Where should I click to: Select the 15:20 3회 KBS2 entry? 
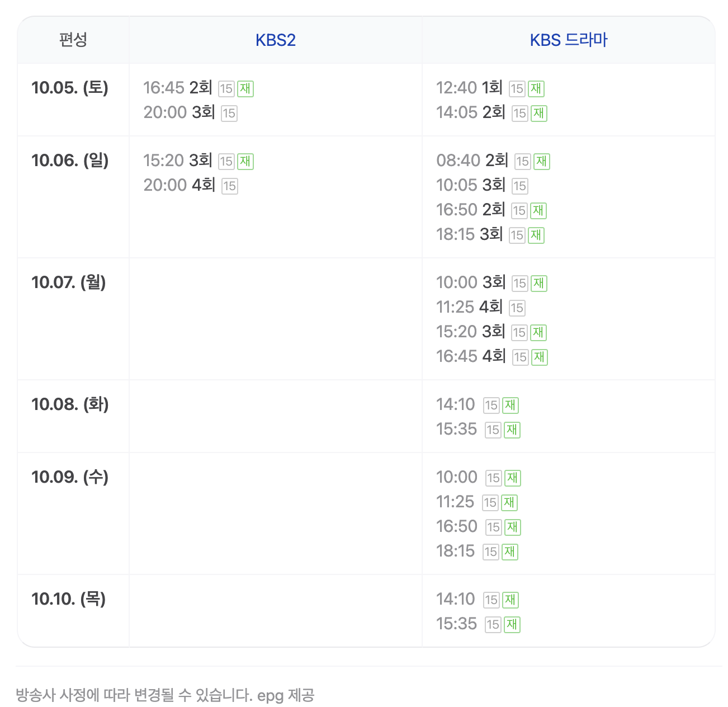point(178,161)
